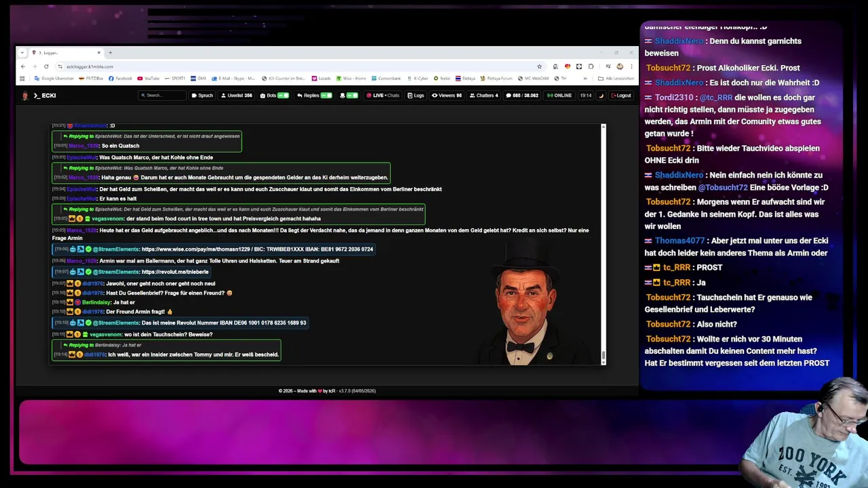Click the 585 / 38.062 message counter
The image size is (868, 488).
click(521, 96)
